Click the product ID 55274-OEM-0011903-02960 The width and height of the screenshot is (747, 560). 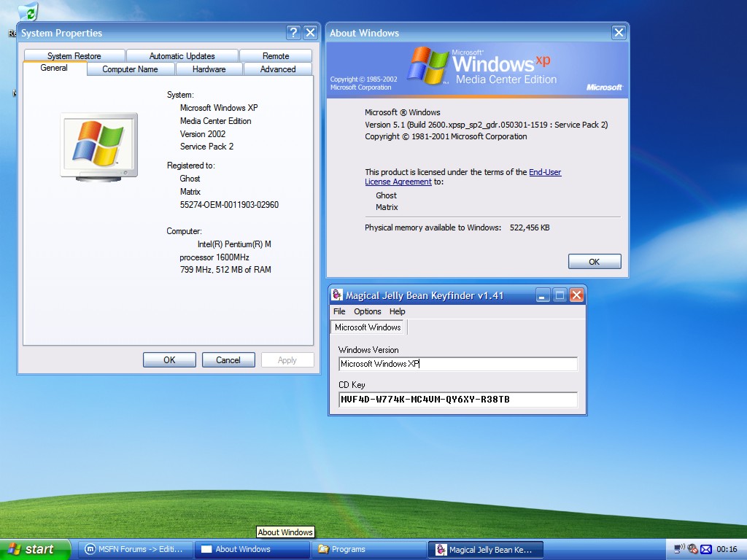point(229,205)
